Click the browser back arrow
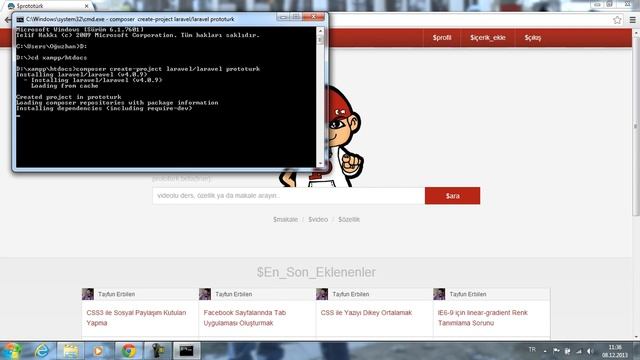The width and height of the screenshot is (640, 360). 8,20
